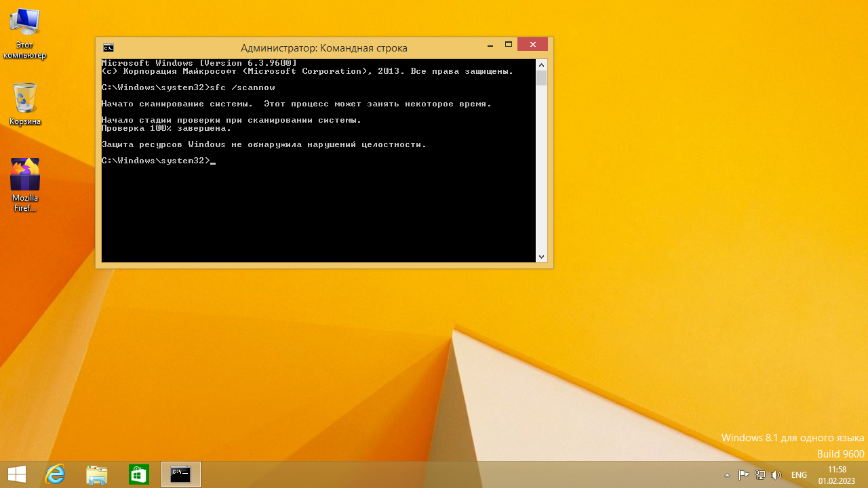The width and height of the screenshot is (868, 488).
Task: Click the "Защита ресурсов Windows" result line
Action: click(264, 144)
